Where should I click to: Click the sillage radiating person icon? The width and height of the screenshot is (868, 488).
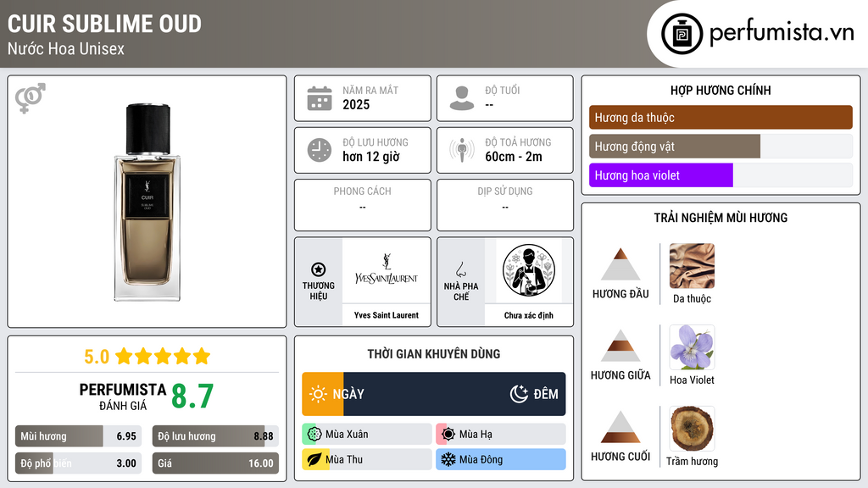coord(462,150)
